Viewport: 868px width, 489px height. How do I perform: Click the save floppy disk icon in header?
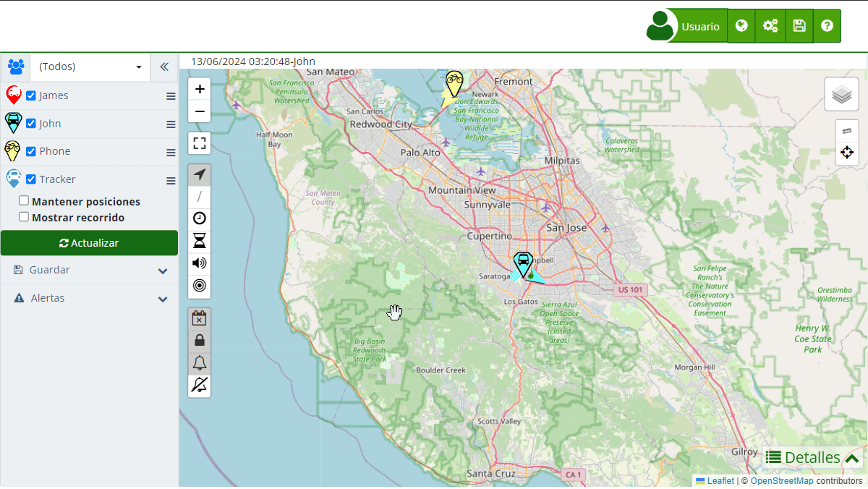coord(799,26)
